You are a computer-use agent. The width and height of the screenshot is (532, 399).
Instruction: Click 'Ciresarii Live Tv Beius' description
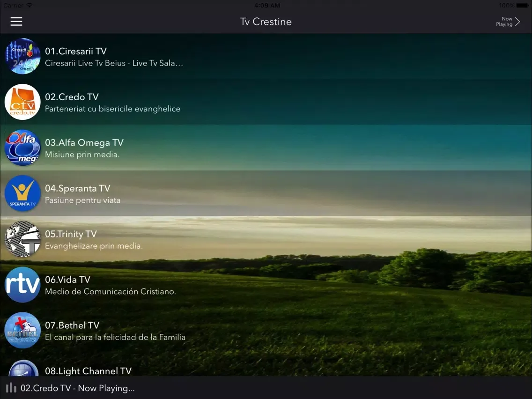[x=114, y=63]
